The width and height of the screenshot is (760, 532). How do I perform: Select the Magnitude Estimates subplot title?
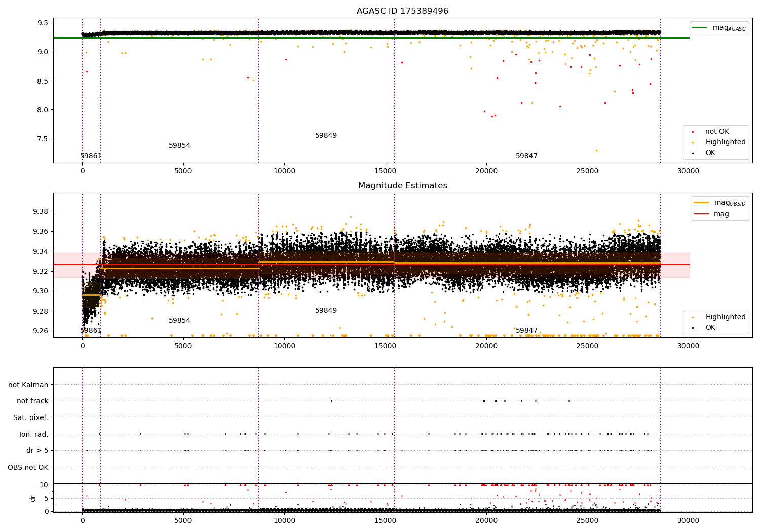(402, 186)
